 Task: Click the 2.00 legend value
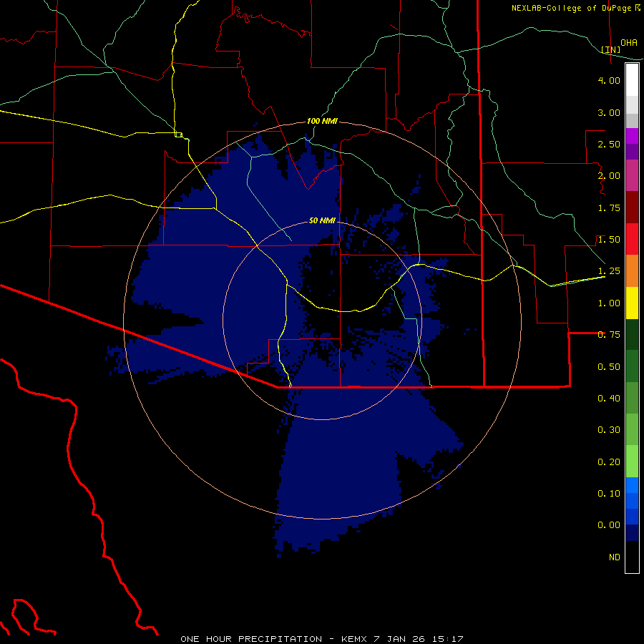point(609,176)
